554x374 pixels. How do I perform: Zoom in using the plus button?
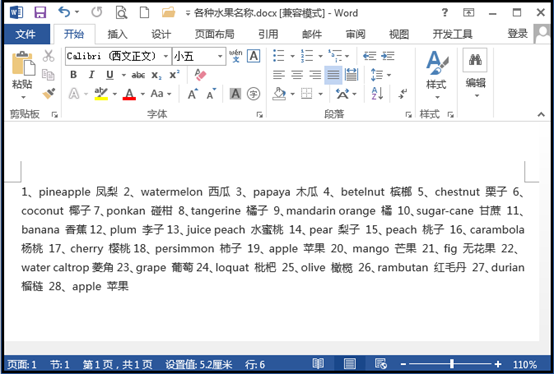[x=498, y=364]
